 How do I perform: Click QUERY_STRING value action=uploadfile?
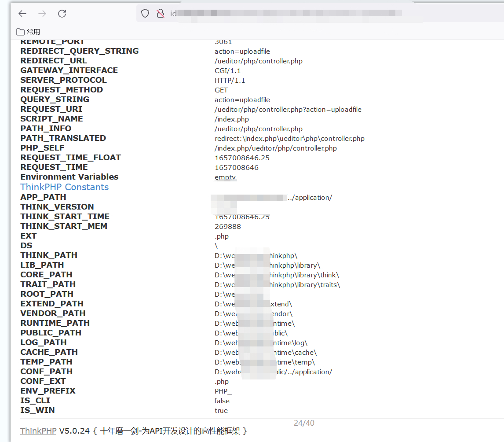pyautogui.click(x=242, y=100)
